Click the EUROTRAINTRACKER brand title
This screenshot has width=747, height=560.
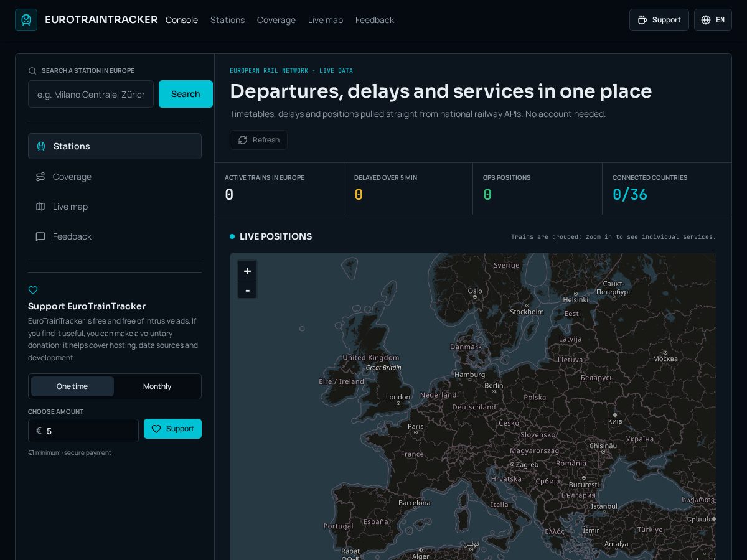click(x=101, y=20)
